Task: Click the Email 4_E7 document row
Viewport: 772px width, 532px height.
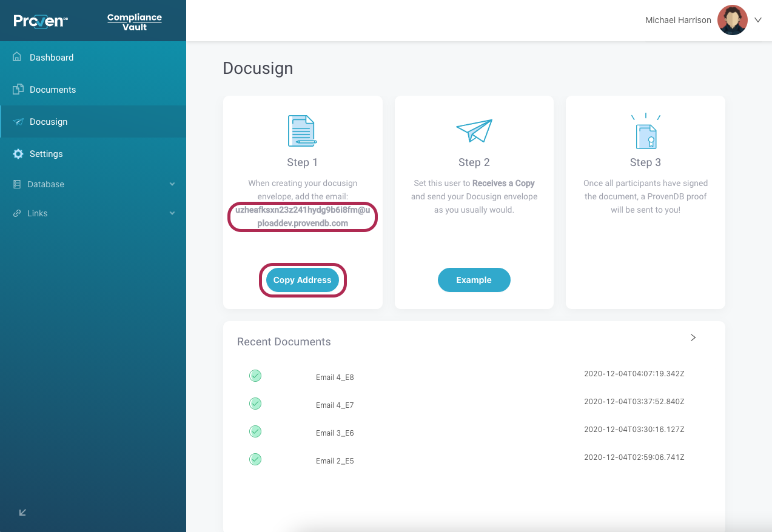Action: (474, 404)
